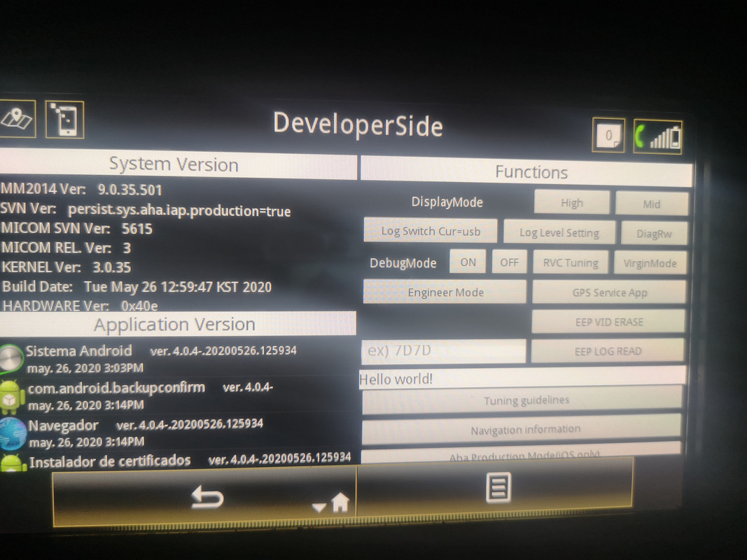Image resolution: width=747 pixels, height=560 pixels.
Task: Open the phone signal and battery status icon
Action: (x=658, y=137)
